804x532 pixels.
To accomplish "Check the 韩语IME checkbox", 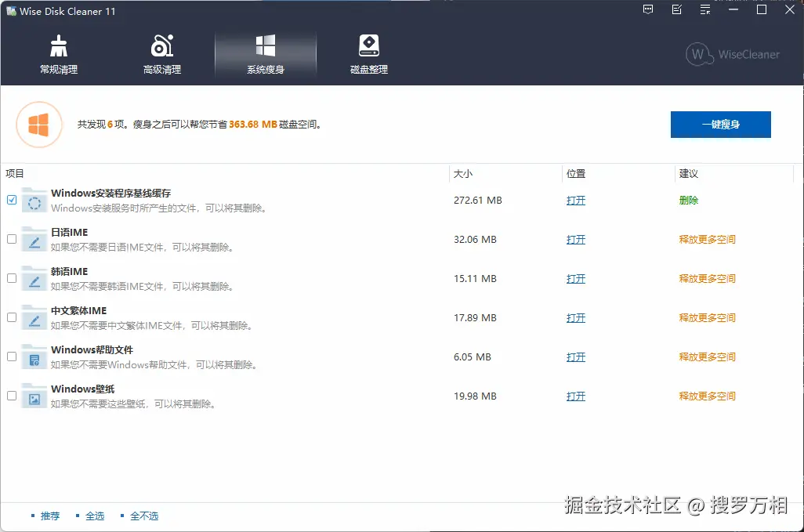I will 12,278.
